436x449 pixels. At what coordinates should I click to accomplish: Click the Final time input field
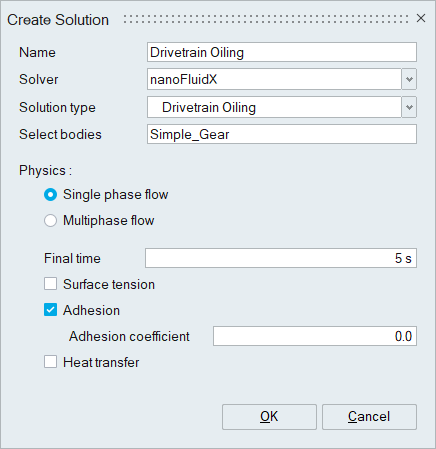click(281, 258)
